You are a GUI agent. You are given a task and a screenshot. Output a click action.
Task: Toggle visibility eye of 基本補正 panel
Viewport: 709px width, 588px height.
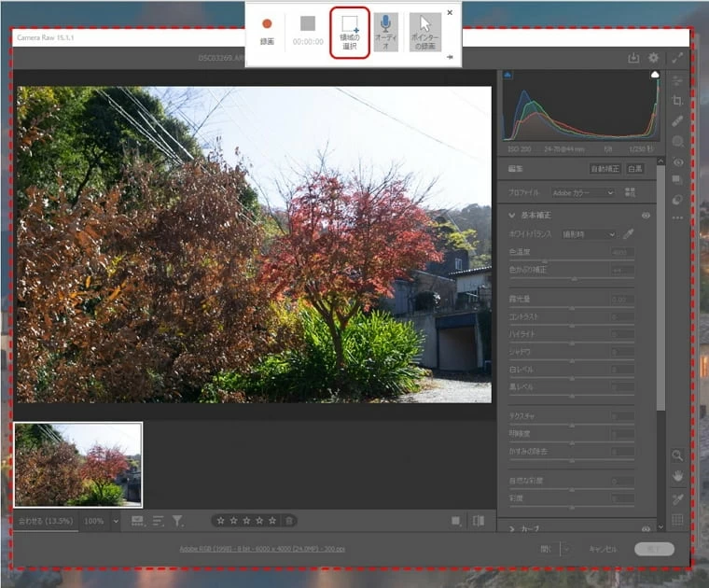coord(646,215)
